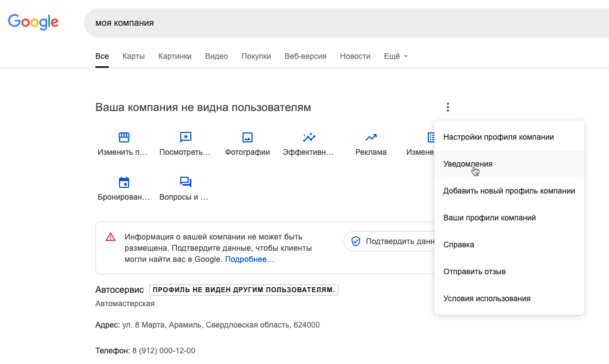609x364 pixels.
Task: Click the red warning triangle icon
Action: (111, 237)
